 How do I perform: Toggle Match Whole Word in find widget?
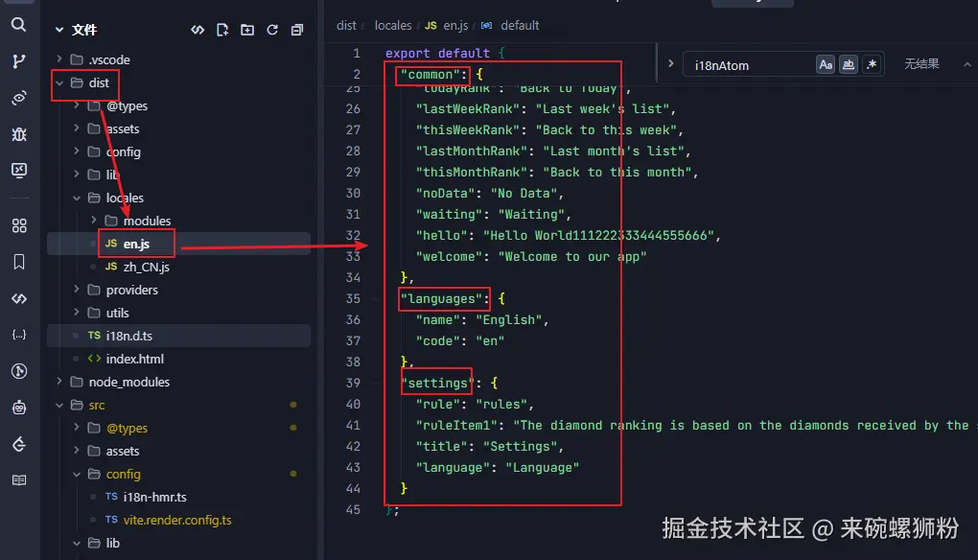pos(849,64)
